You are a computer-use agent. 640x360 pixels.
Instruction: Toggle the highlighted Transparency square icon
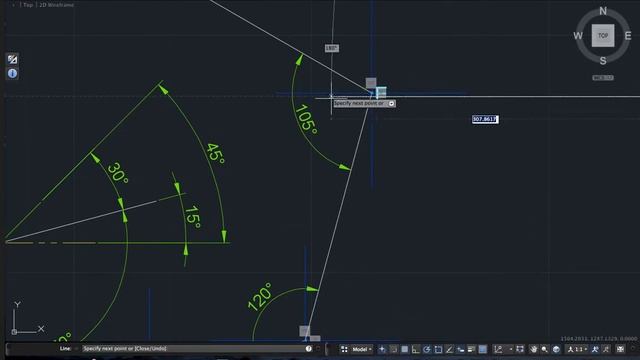482,349
